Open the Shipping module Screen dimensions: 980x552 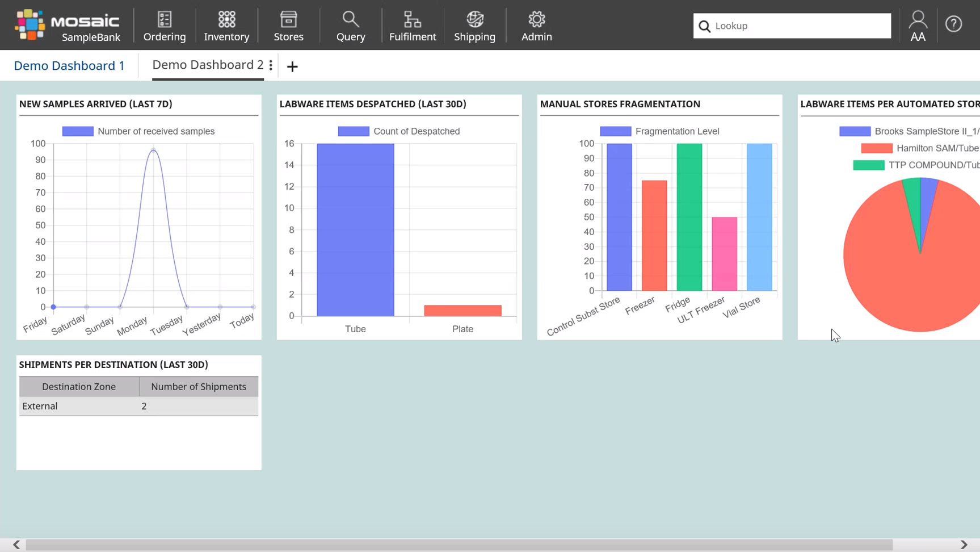coord(474,25)
